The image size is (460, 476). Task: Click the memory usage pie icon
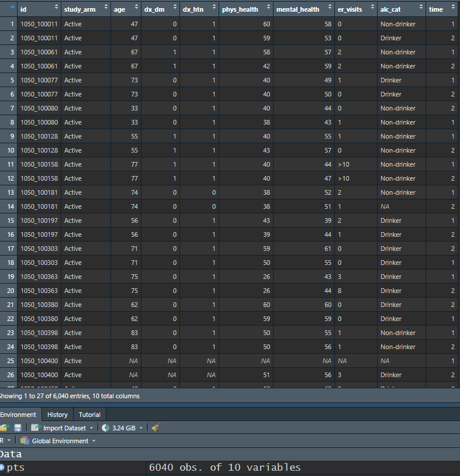click(x=105, y=427)
